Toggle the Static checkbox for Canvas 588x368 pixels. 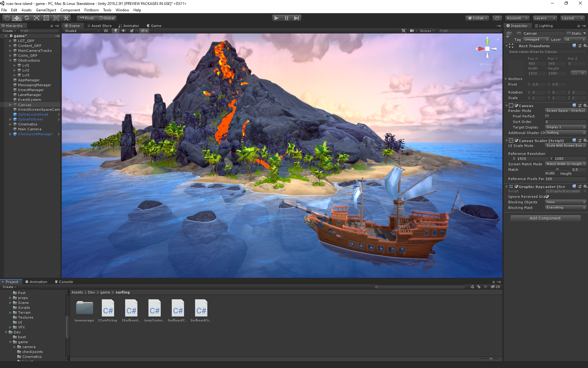(569, 33)
